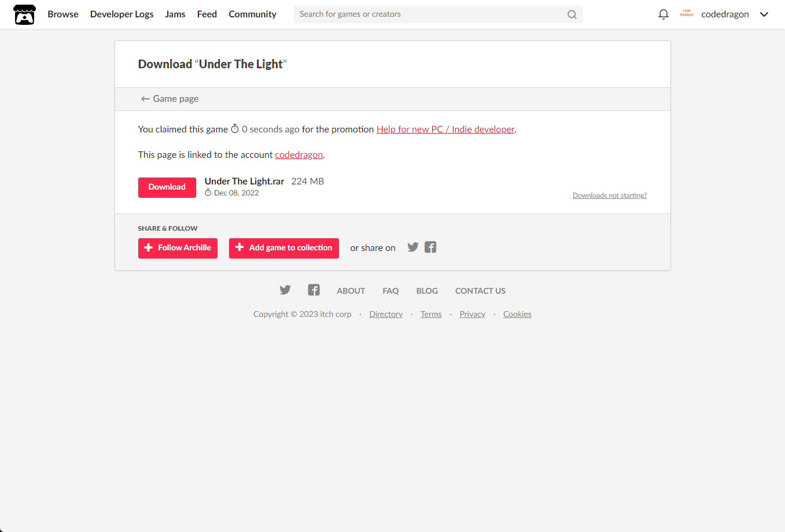Viewport: 785px width, 532px height.
Task: Click the search magnifier icon
Action: click(x=572, y=14)
